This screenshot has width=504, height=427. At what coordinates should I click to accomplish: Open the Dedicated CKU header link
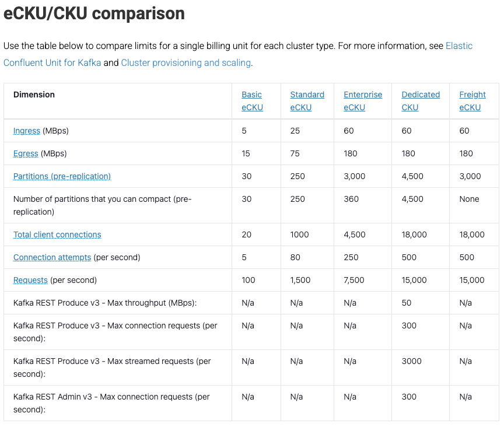coord(421,101)
